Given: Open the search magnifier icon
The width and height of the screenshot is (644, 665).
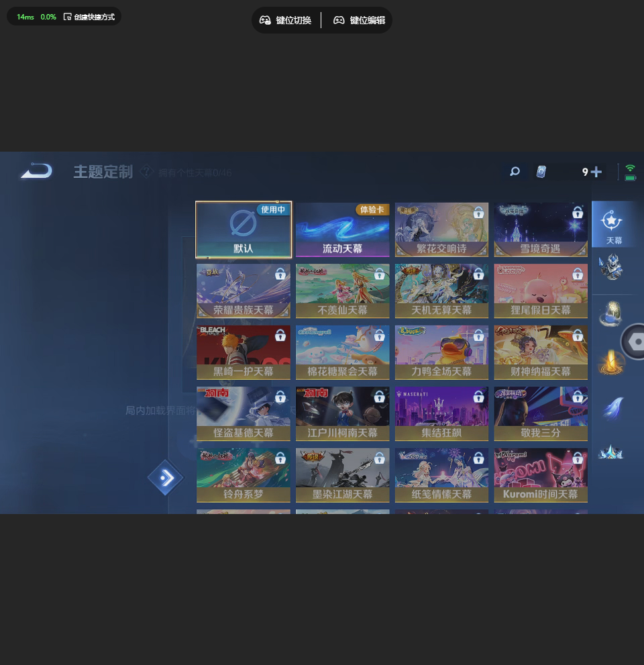Looking at the screenshot, I should pos(515,172).
